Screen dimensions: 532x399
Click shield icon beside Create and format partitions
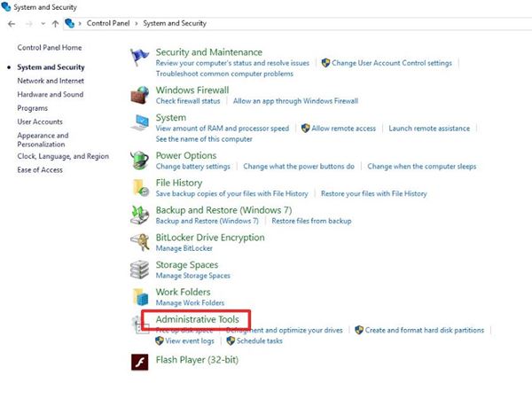(359, 330)
